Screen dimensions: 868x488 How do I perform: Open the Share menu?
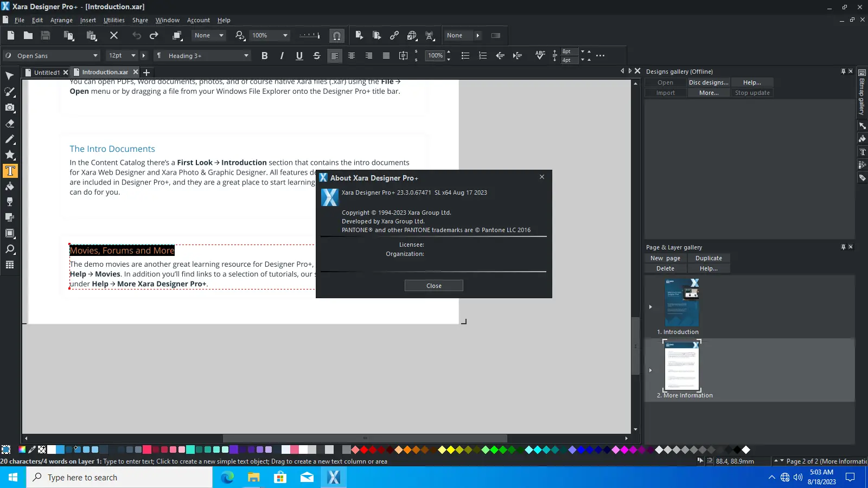pyautogui.click(x=140, y=20)
